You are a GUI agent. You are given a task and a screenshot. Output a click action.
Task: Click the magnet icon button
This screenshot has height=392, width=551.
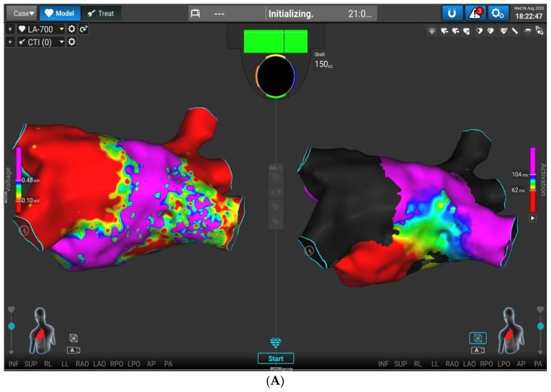(452, 13)
